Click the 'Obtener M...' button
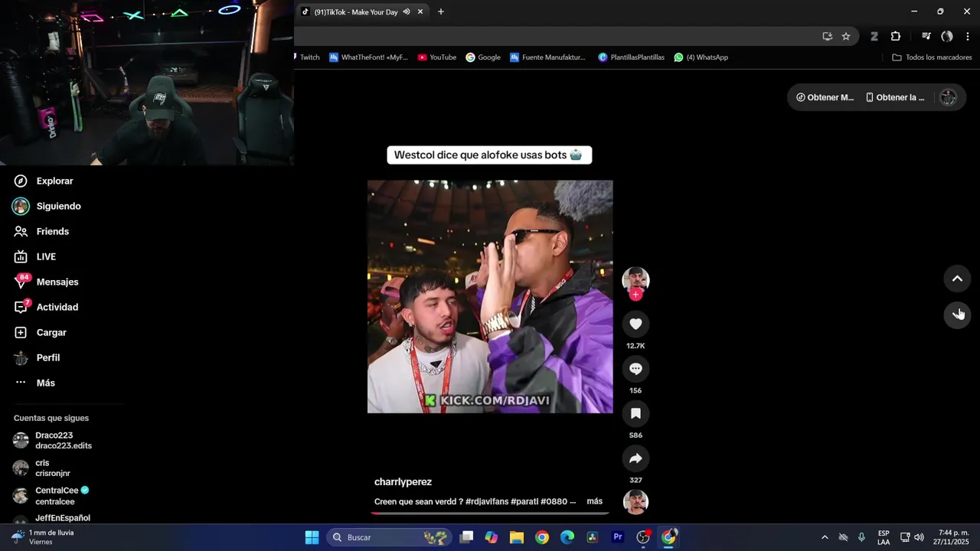 [825, 97]
